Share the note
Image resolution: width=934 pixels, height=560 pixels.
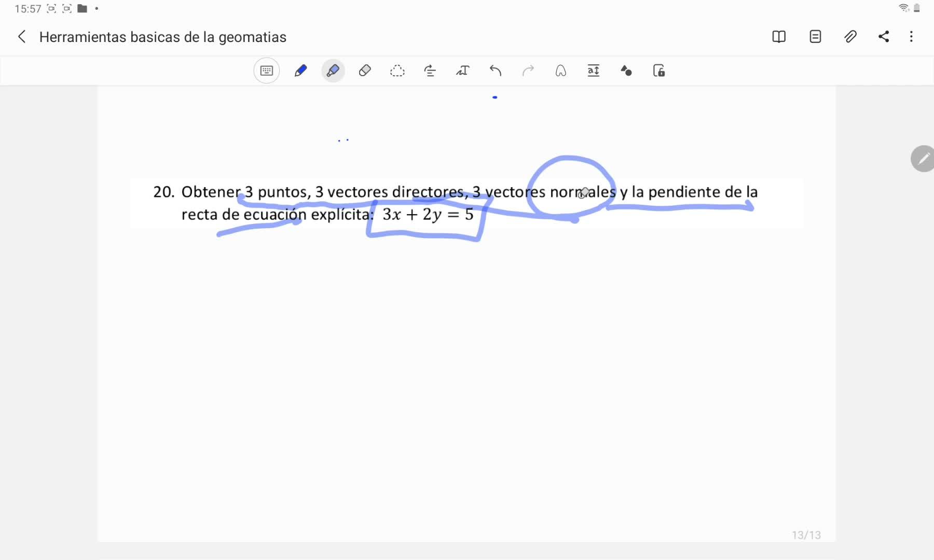884,37
